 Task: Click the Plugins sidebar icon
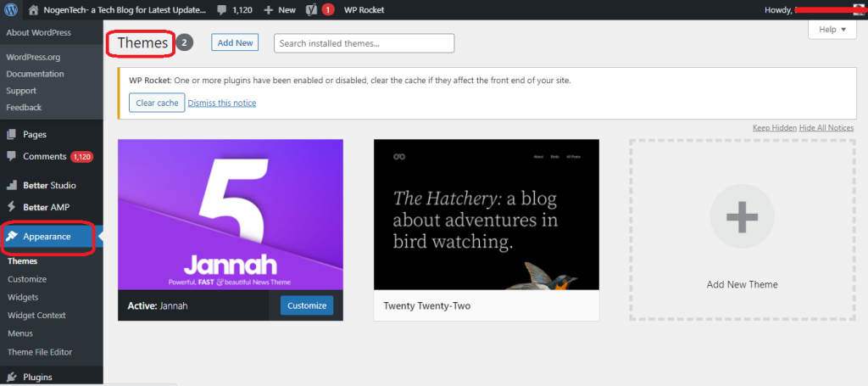(x=11, y=378)
